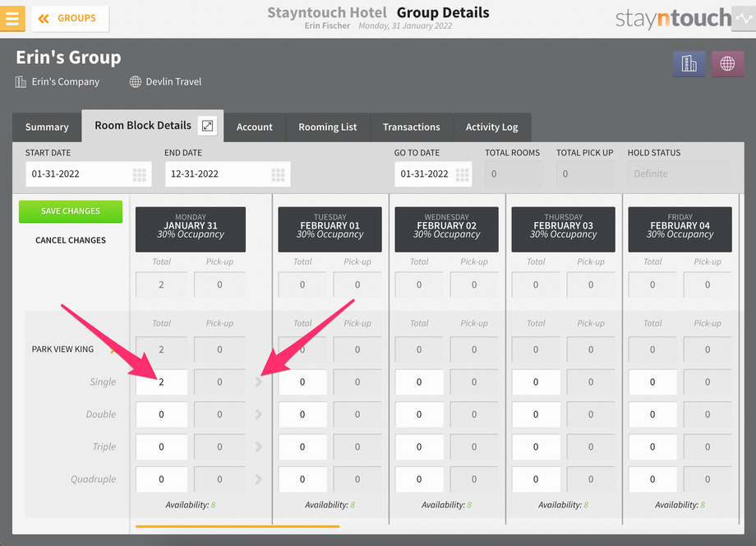Open the Account tab
Screen dimensions: 756x546
click(255, 127)
